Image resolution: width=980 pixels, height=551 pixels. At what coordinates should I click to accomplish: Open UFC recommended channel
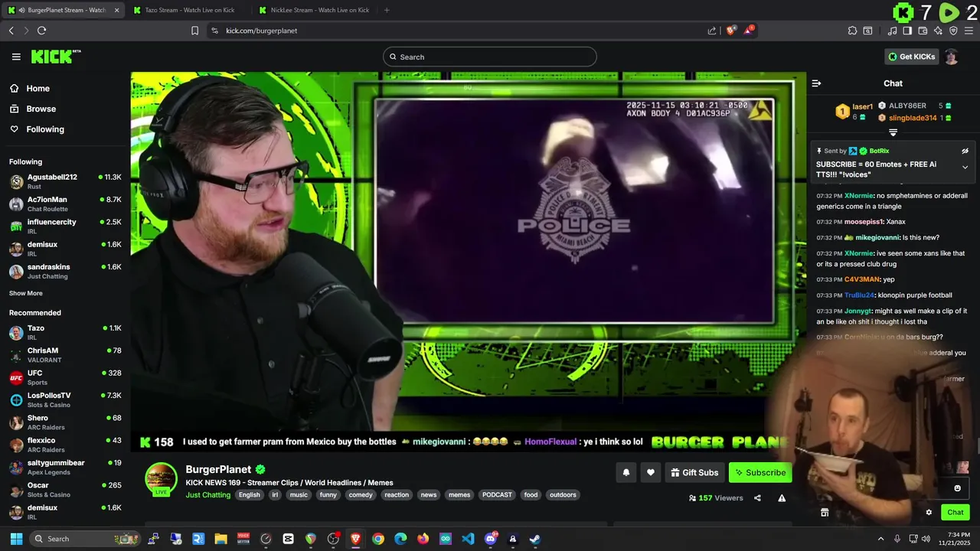click(65, 377)
